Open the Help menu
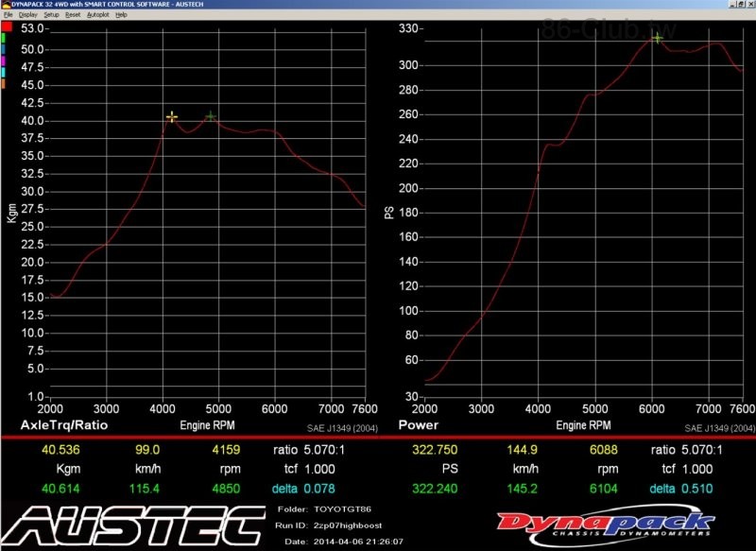The image size is (756, 551). [x=121, y=15]
